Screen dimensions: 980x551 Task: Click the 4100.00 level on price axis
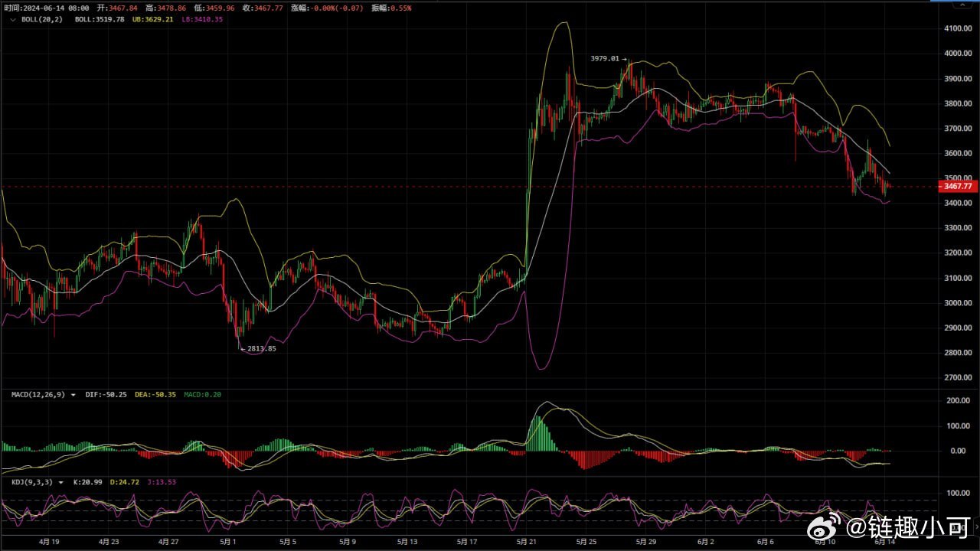(x=958, y=28)
